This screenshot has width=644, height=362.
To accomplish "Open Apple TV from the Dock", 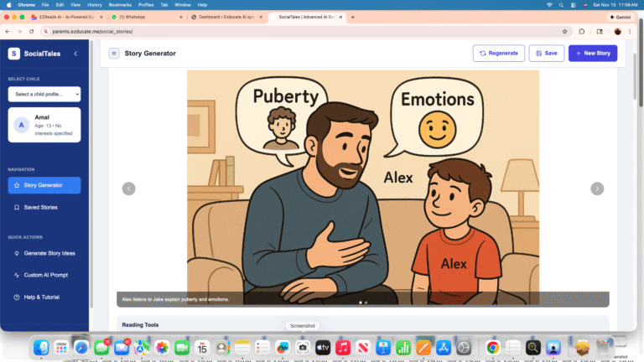I will 323,348.
